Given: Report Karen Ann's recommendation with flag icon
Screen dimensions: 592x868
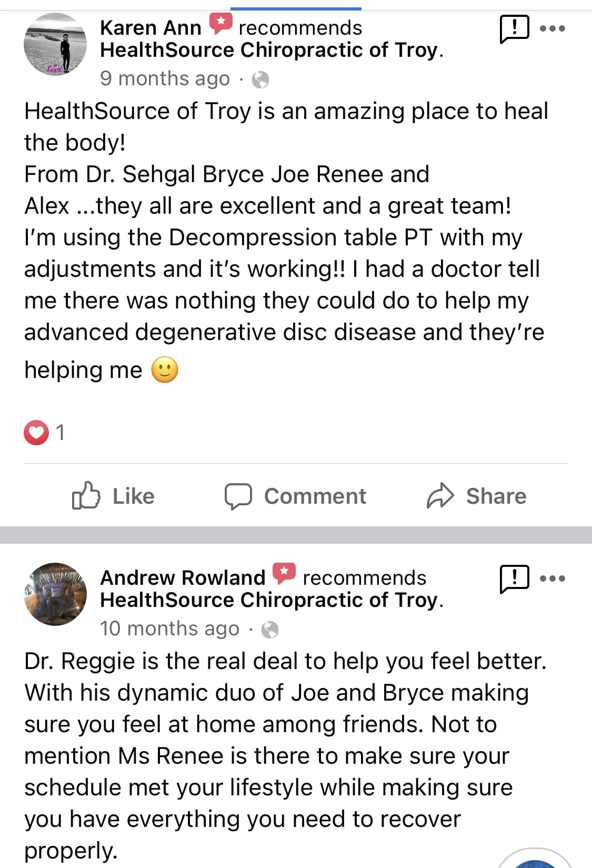Looking at the screenshot, I should pyautogui.click(x=514, y=28).
